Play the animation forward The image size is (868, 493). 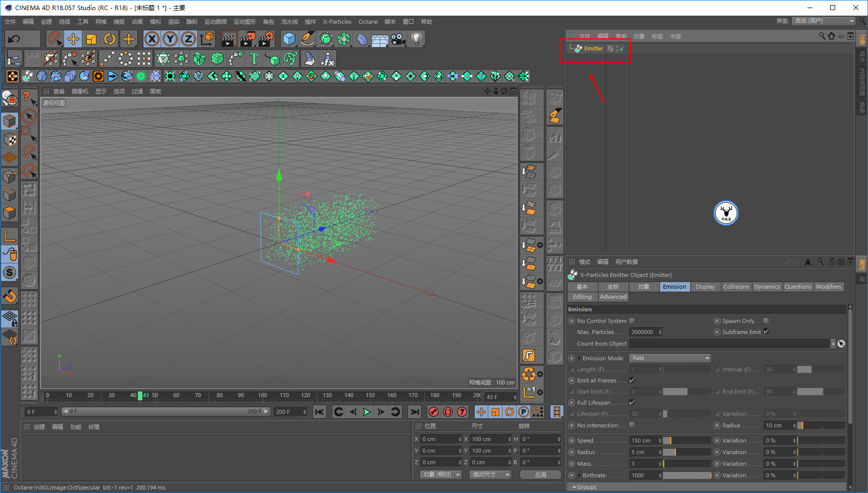point(367,412)
